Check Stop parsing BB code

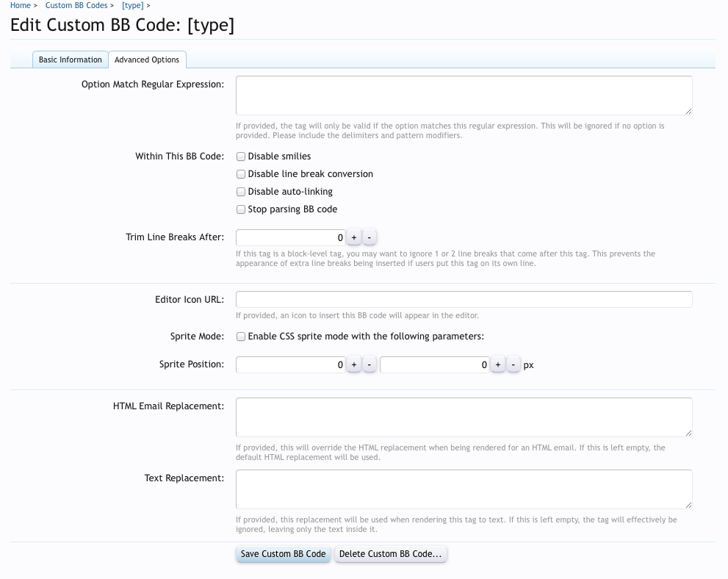click(x=241, y=209)
